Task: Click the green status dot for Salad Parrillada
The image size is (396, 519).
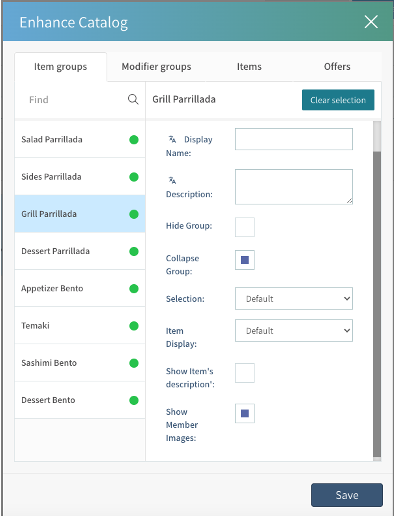Action: tap(134, 140)
